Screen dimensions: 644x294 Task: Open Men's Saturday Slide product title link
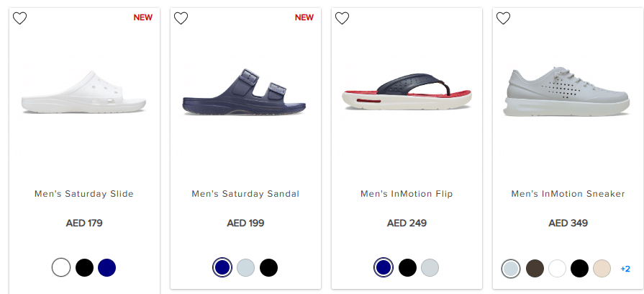click(84, 194)
